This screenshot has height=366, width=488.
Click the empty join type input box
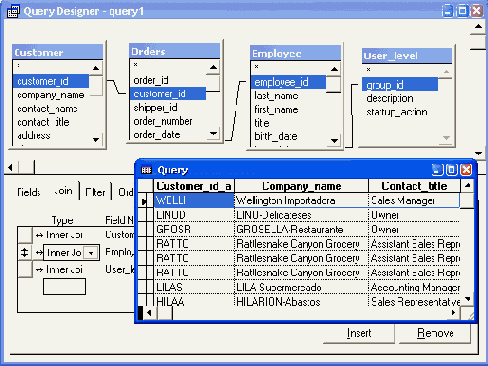tap(64, 286)
